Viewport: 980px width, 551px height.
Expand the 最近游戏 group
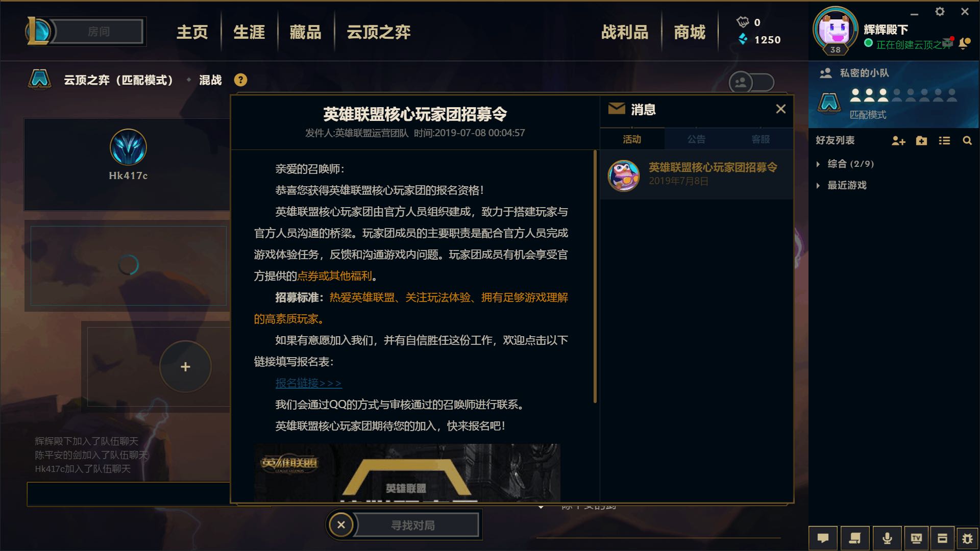842,185
